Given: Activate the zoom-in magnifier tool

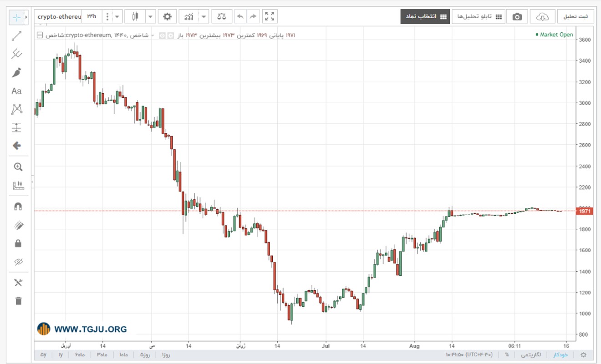Looking at the screenshot, I should 18,167.
